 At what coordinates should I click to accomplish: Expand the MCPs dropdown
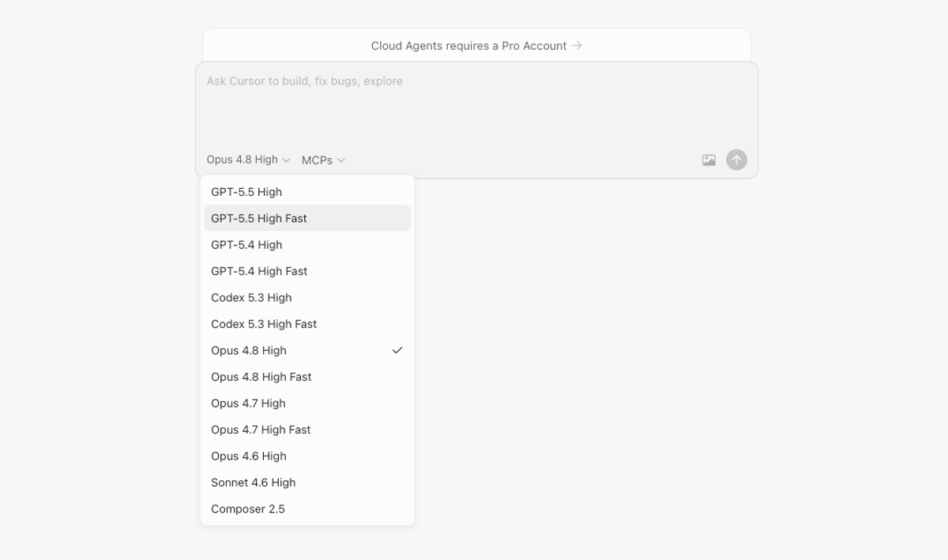[x=323, y=160]
